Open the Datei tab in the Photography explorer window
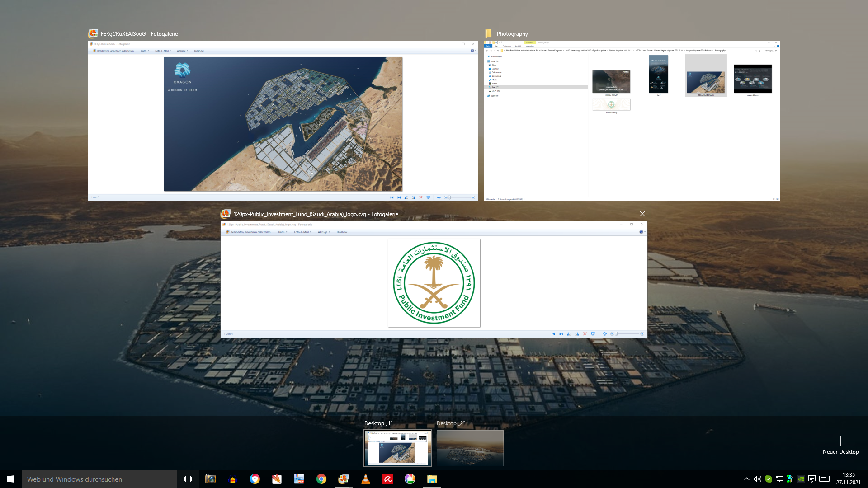The image size is (868, 488). pos(488,46)
